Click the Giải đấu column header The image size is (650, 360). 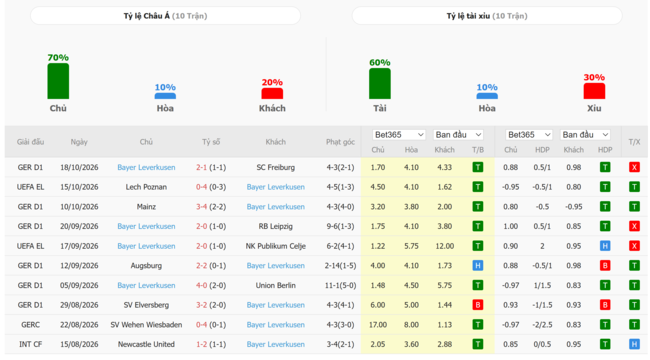[30, 142]
